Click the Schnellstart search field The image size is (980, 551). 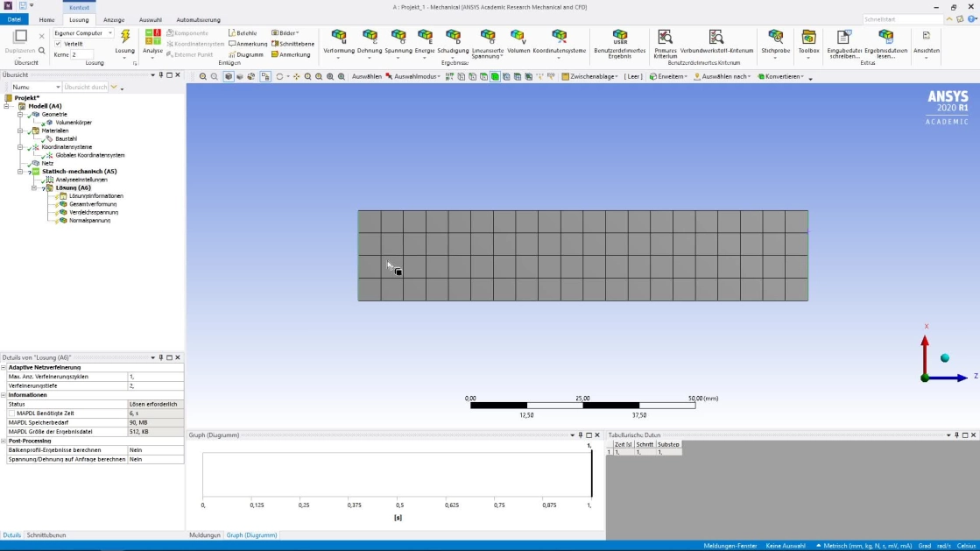click(x=902, y=19)
